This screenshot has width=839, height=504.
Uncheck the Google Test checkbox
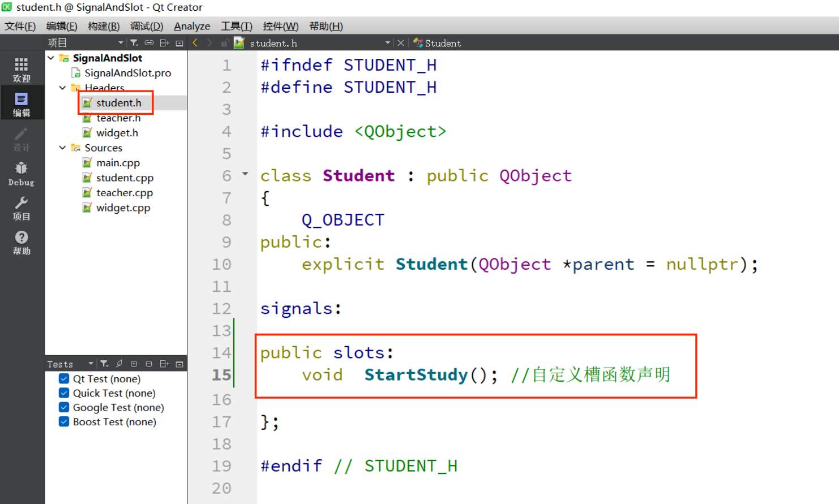click(64, 407)
